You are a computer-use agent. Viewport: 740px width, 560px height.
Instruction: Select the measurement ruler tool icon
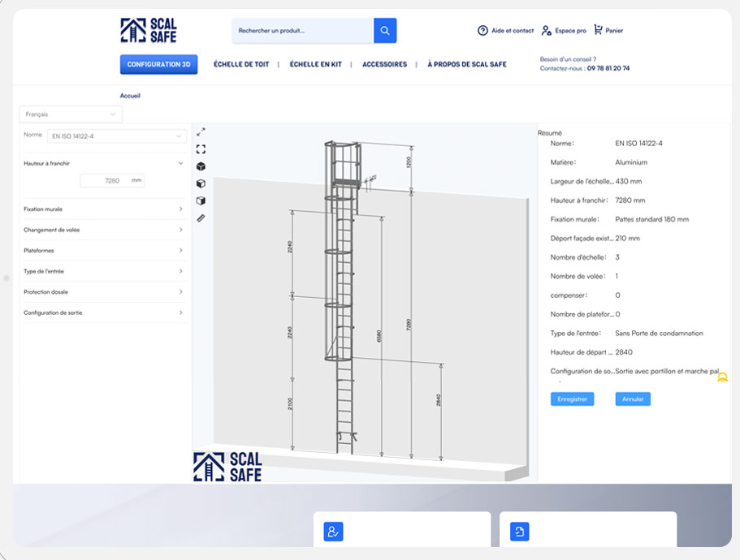(x=201, y=218)
